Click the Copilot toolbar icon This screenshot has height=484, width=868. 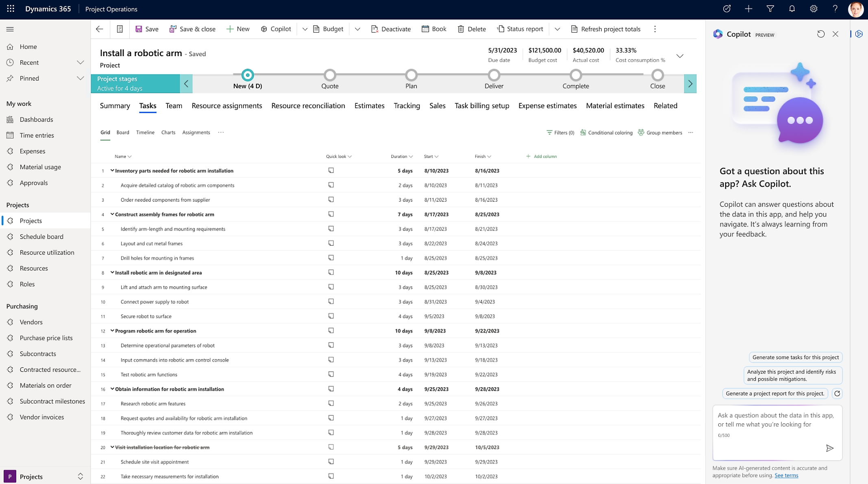point(264,29)
